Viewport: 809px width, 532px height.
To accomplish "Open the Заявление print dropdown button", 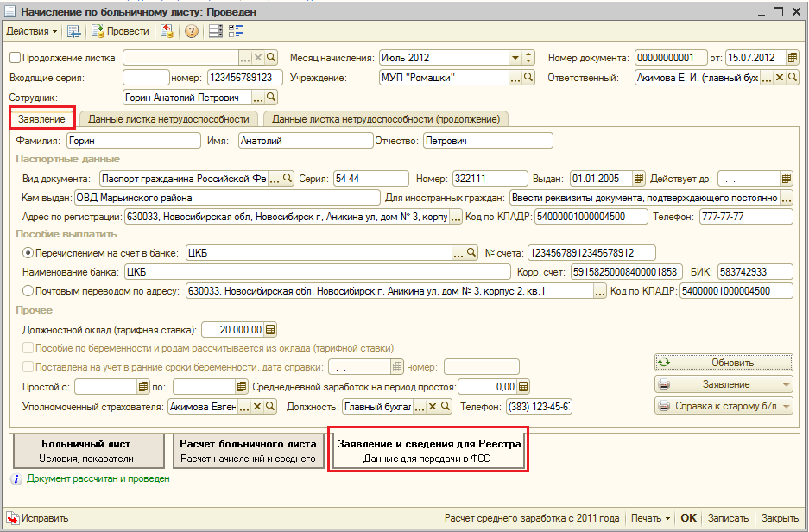I will (x=724, y=384).
